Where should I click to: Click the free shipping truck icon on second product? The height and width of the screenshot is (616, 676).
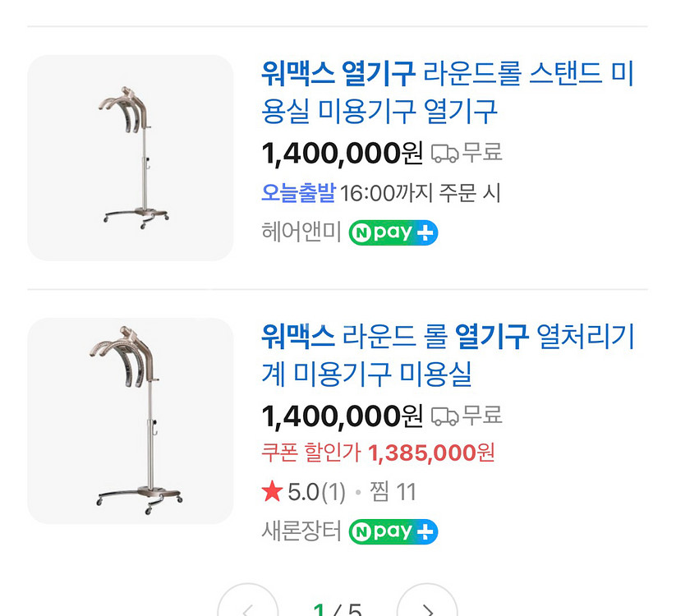(x=444, y=416)
